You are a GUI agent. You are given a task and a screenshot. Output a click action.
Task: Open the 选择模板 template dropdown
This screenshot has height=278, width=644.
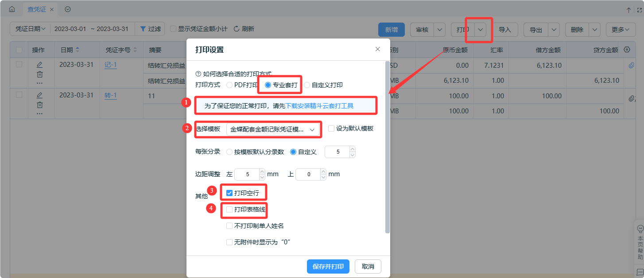click(272, 129)
